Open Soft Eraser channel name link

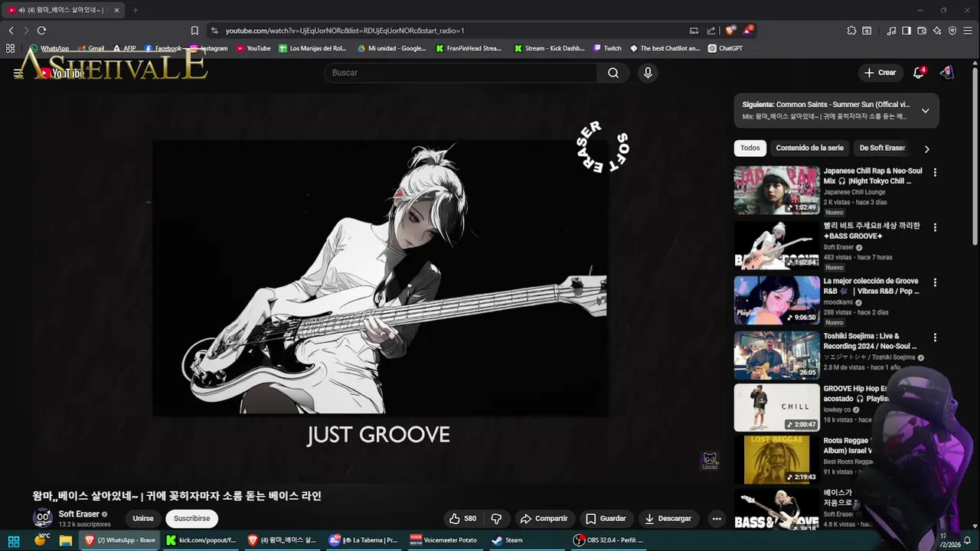(x=79, y=514)
